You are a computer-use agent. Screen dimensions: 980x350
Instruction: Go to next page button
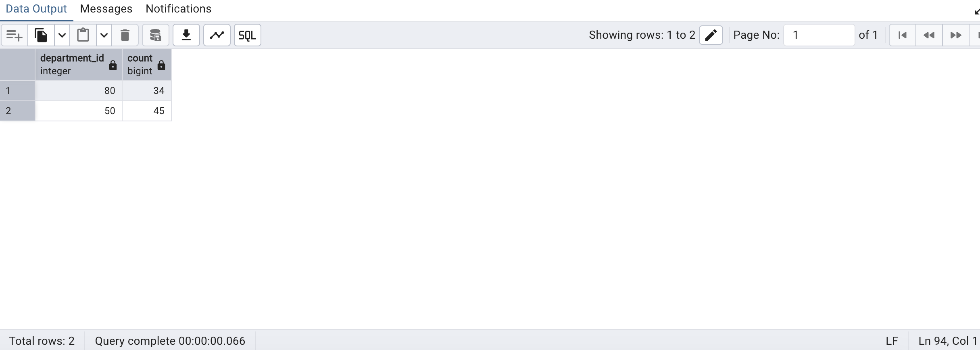[x=956, y=35]
